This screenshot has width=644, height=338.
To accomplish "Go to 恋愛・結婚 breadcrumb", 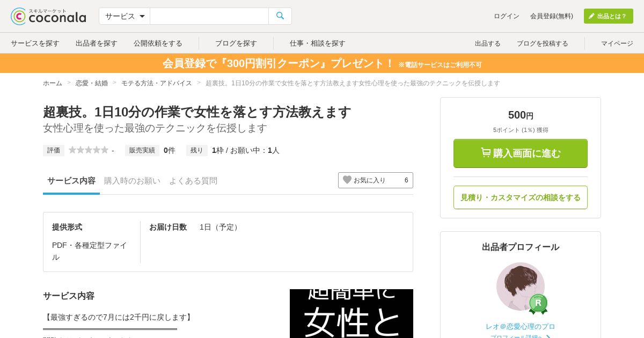I will pos(92,83).
